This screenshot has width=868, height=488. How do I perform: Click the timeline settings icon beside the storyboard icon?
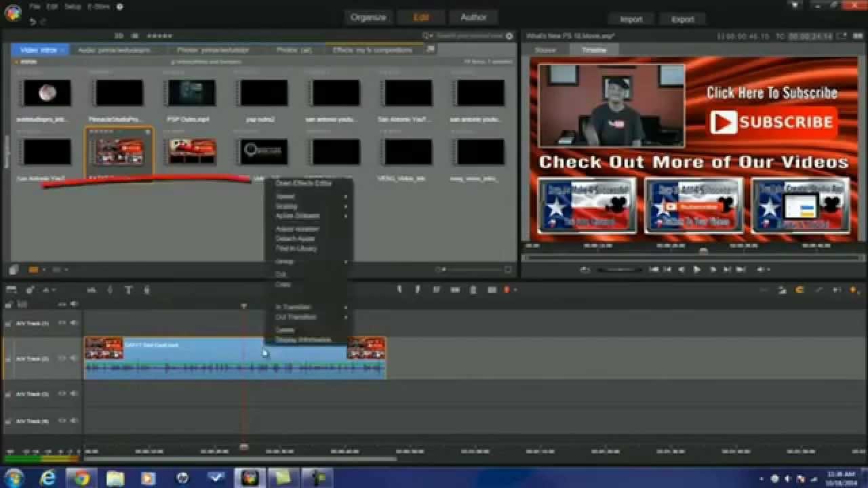[30, 290]
